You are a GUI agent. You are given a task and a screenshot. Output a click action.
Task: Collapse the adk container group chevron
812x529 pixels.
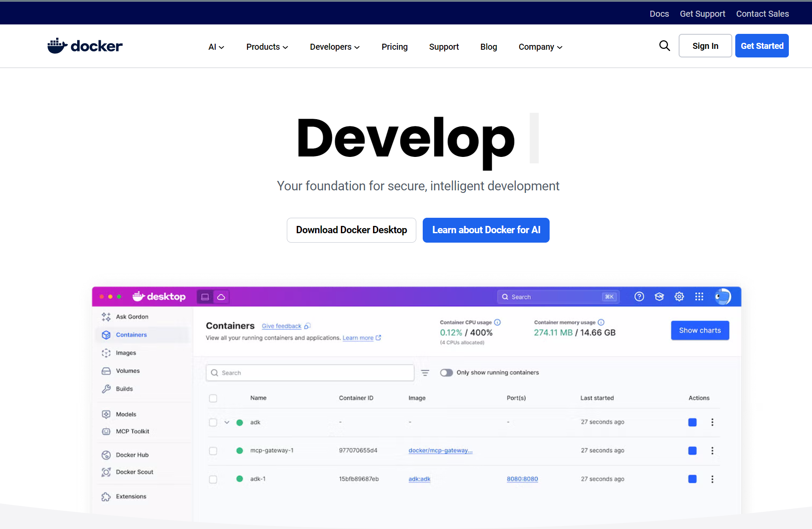[x=227, y=422]
